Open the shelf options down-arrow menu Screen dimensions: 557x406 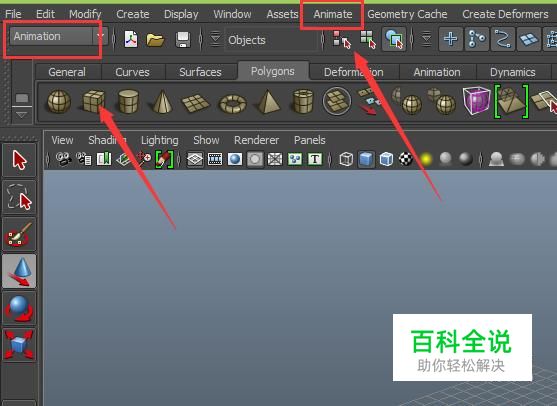tap(22, 114)
